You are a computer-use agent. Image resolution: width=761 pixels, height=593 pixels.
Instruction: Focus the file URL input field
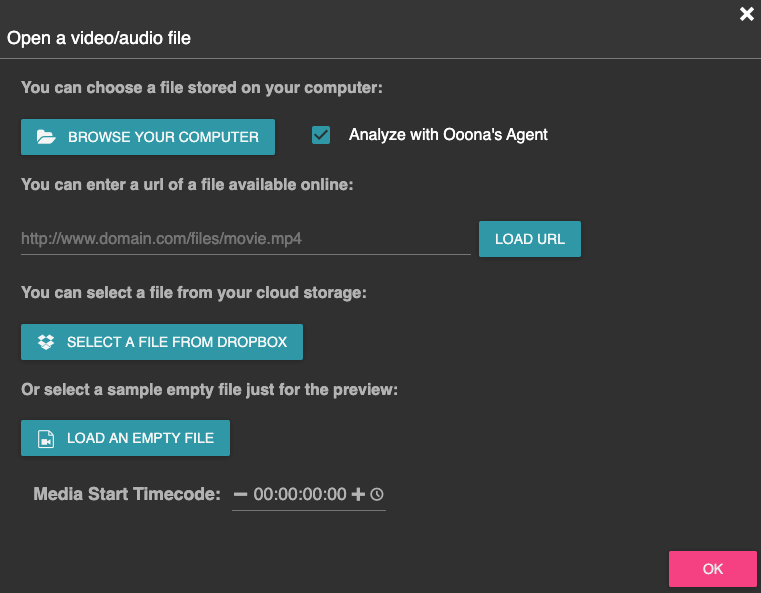point(245,240)
